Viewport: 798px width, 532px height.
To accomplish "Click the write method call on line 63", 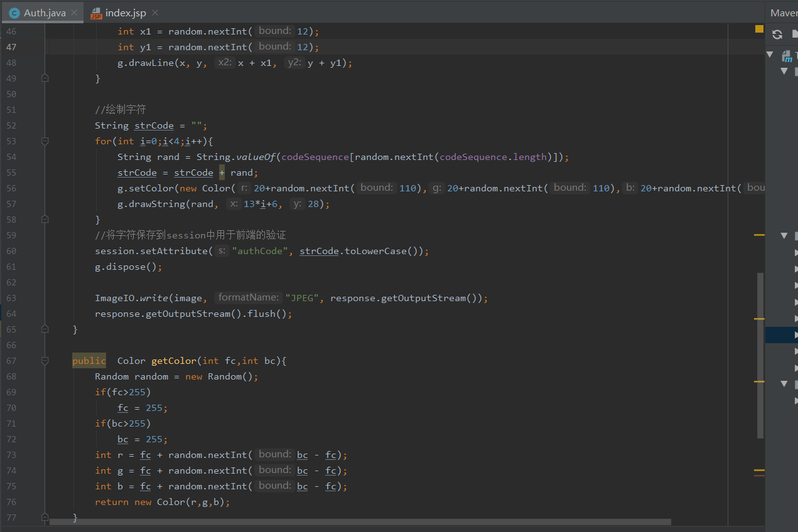I will click(x=154, y=298).
